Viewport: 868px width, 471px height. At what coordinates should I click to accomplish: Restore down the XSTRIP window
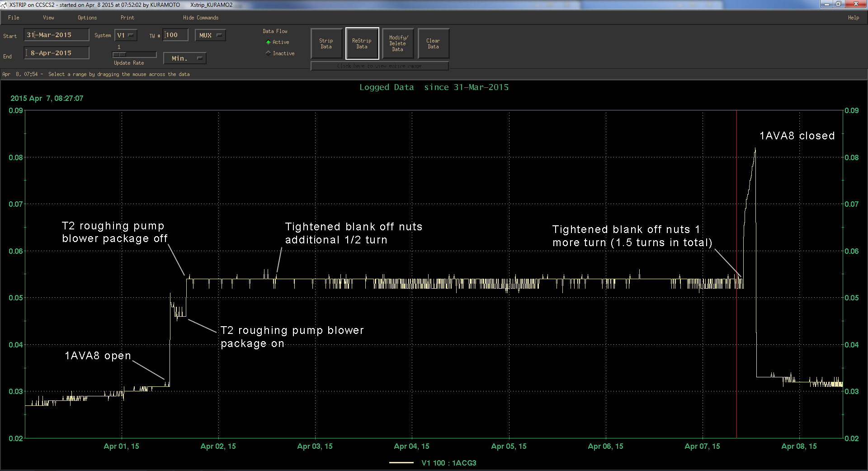click(838, 4)
